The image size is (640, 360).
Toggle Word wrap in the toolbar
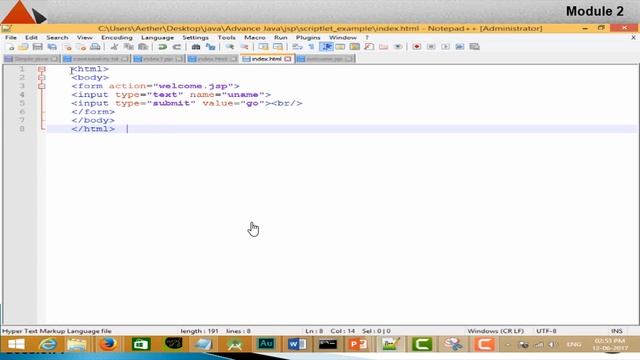297,47
